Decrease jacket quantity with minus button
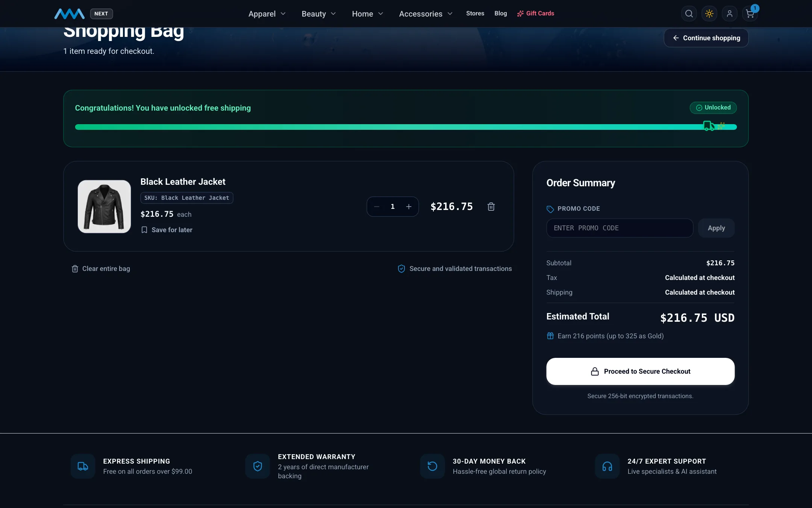Viewport: 812px width, 508px height. [377, 207]
